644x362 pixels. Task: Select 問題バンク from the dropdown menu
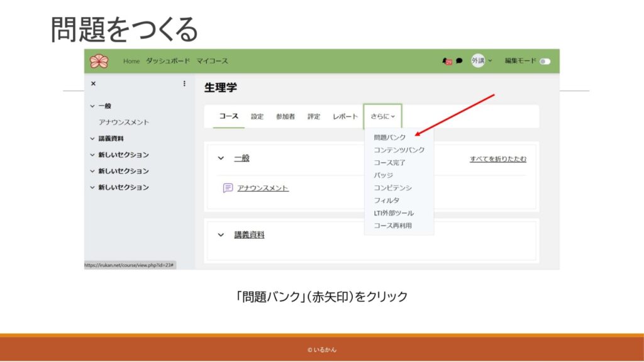coord(389,137)
